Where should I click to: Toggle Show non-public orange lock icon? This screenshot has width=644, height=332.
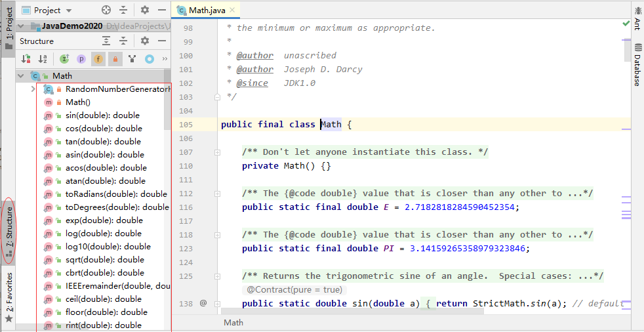(x=115, y=59)
